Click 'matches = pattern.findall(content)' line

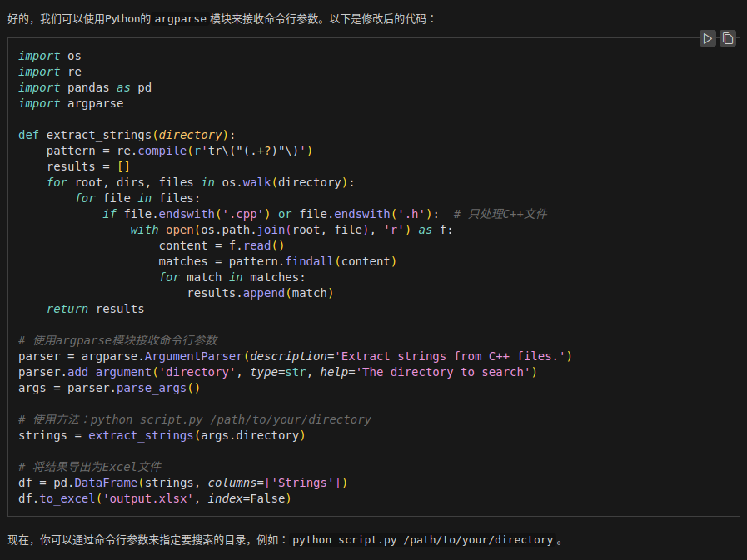click(x=277, y=261)
